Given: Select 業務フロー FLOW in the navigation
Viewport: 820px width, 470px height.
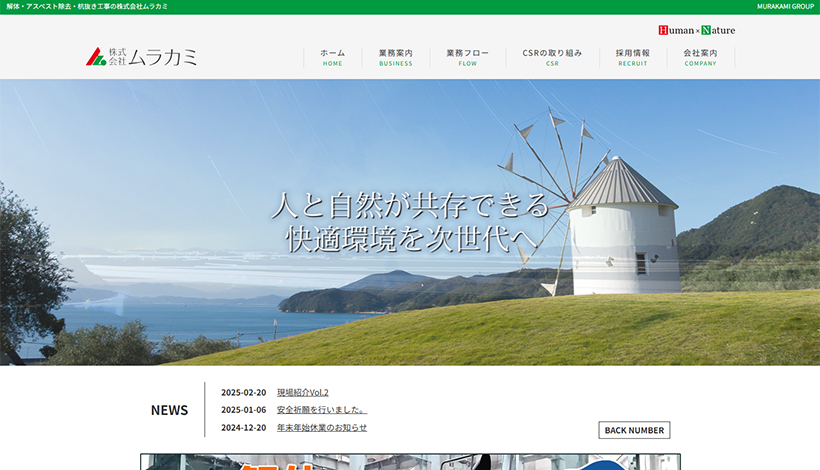Looking at the screenshot, I should click(467, 57).
